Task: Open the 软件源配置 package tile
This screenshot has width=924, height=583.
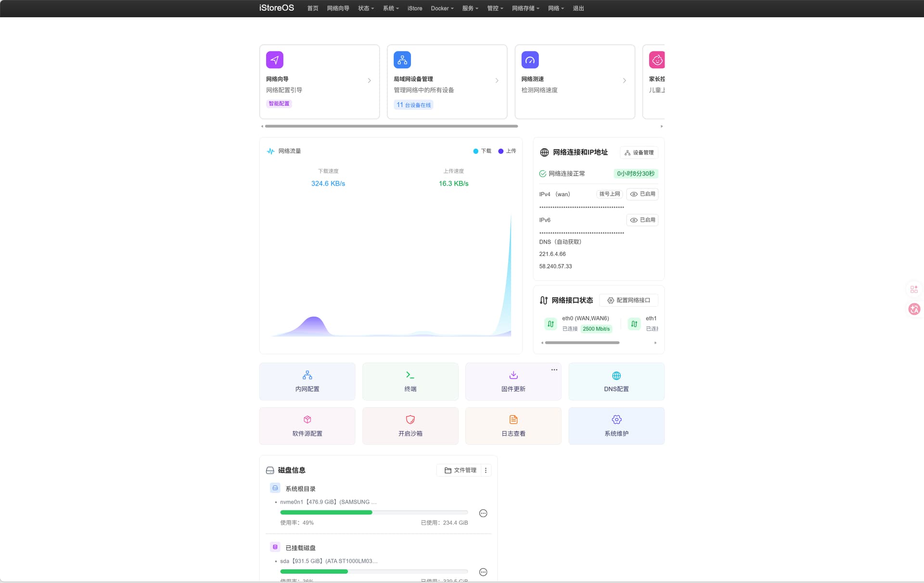Action: [x=307, y=426]
